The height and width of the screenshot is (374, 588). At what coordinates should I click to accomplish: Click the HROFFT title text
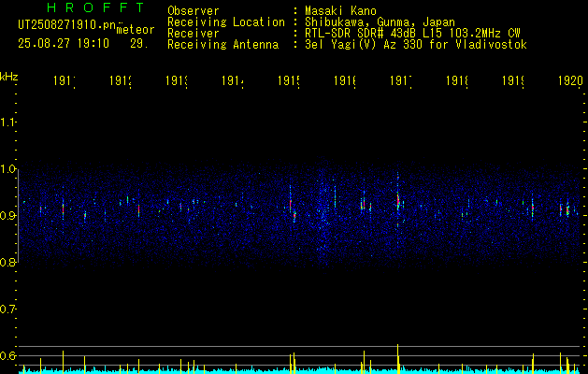tap(96, 7)
